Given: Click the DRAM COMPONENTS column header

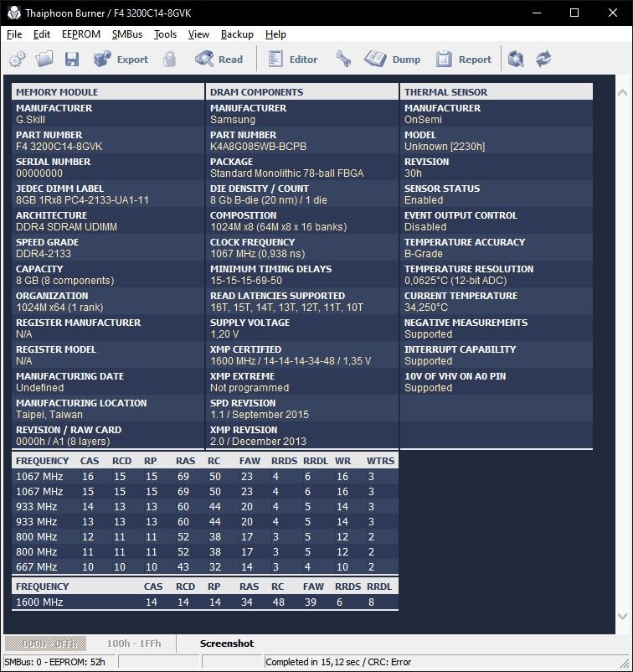Looking at the screenshot, I should click(x=302, y=91).
